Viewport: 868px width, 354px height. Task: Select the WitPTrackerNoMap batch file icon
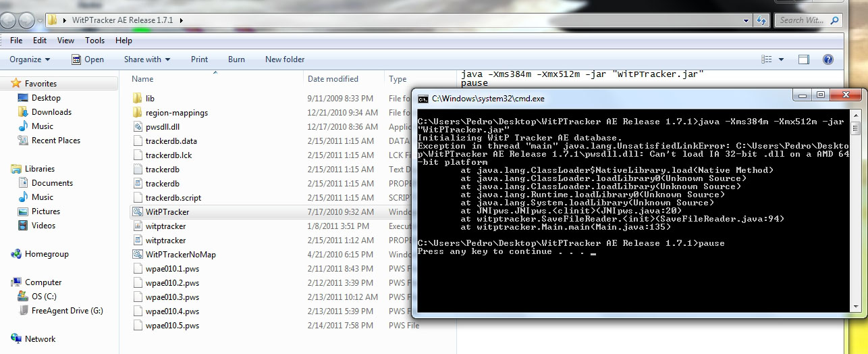(137, 255)
